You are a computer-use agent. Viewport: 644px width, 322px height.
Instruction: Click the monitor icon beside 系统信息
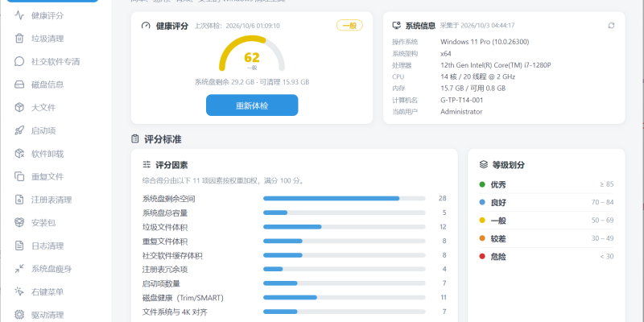pos(396,26)
